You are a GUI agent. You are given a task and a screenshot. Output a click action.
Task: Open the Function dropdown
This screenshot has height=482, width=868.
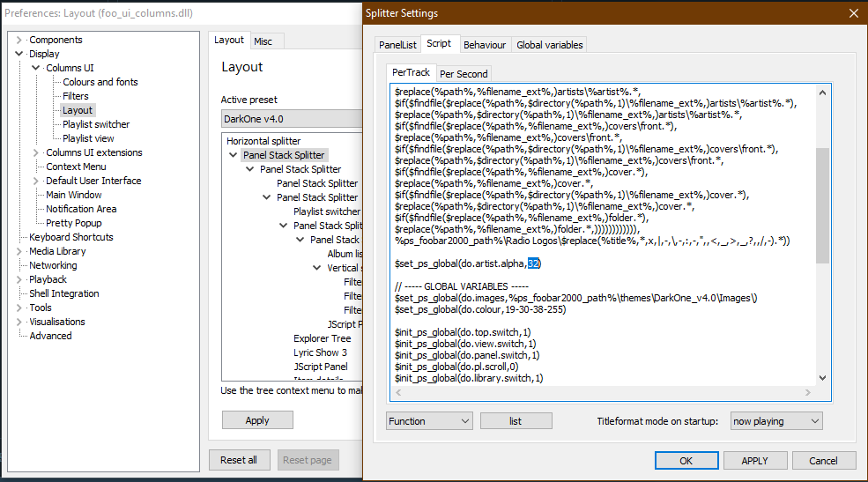click(x=429, y=421)
